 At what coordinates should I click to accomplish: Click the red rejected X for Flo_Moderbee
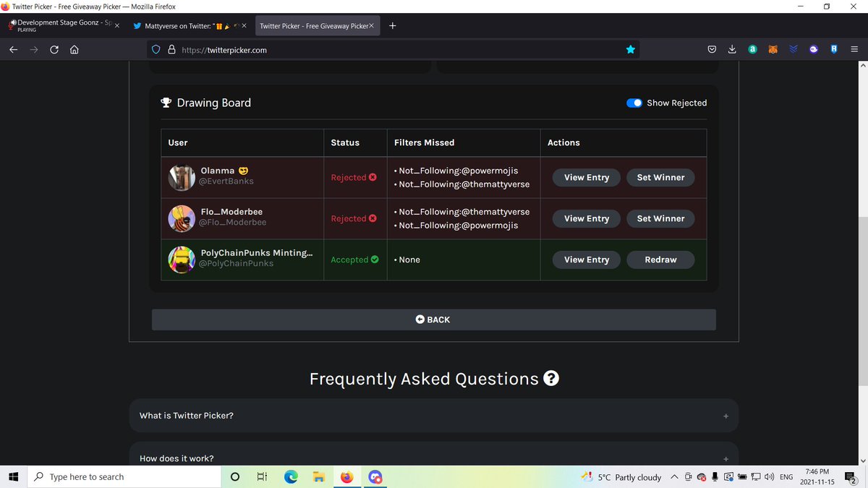coord(373,218)
